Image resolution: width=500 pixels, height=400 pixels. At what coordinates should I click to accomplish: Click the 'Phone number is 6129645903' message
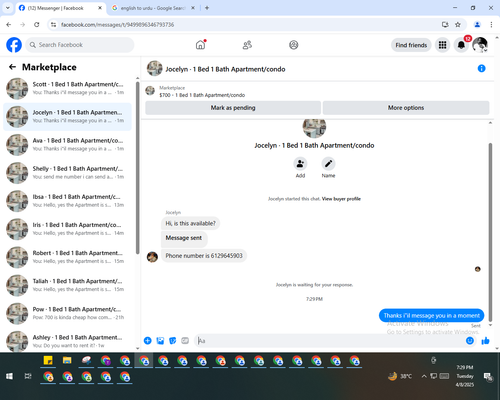pos(204,256)
